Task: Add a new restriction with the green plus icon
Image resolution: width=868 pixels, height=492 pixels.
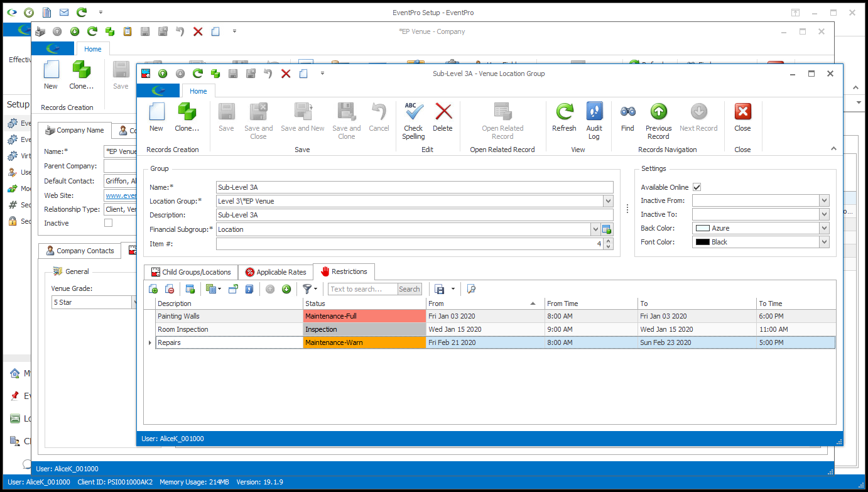Action: tap(153, 289)
